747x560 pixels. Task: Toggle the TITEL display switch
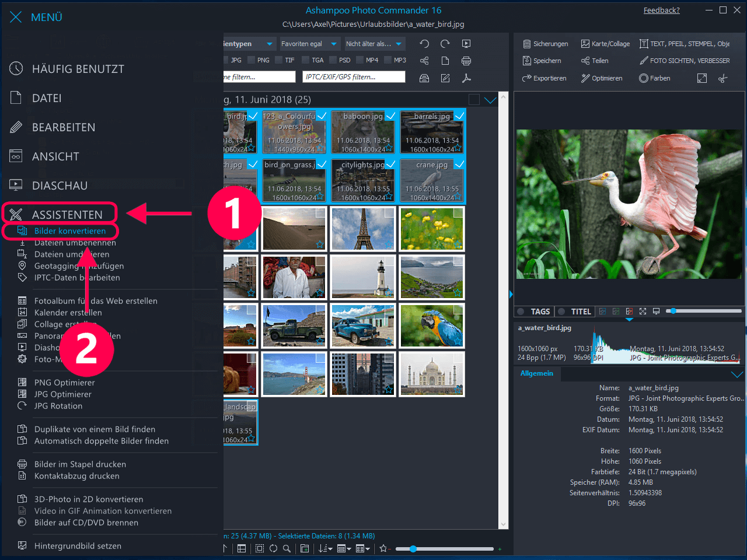pos(562,311)
